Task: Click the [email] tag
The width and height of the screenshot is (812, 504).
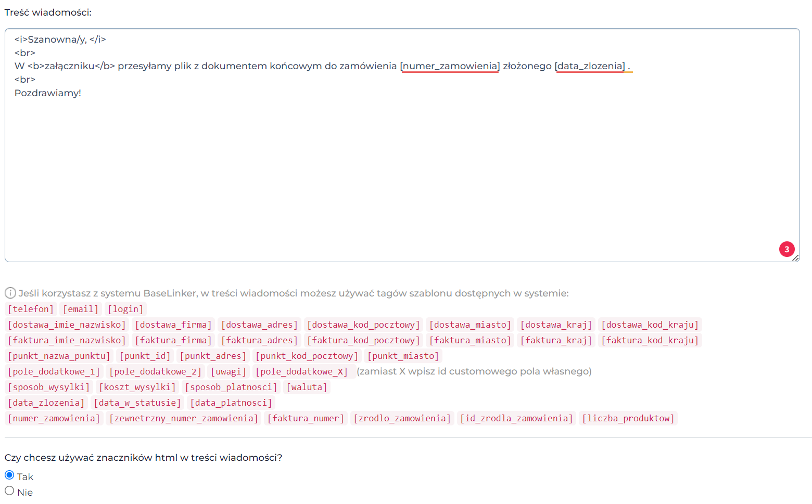Action: pos(81,309)
